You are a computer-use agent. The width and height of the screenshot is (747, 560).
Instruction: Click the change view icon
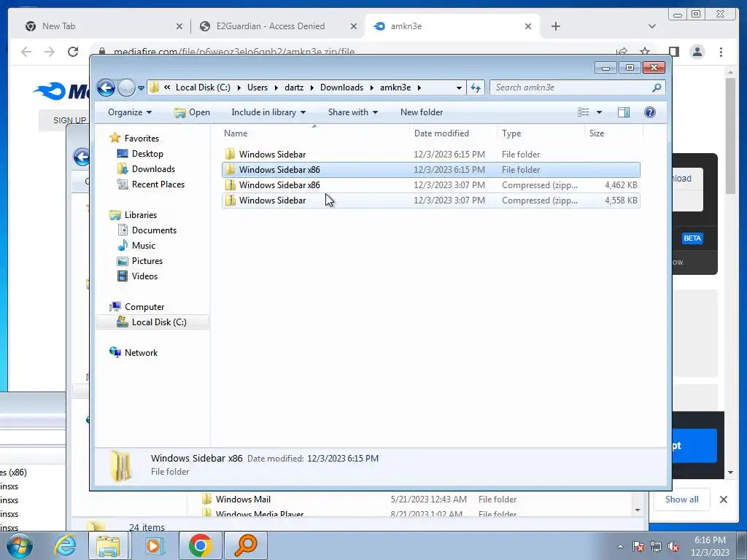584,112
